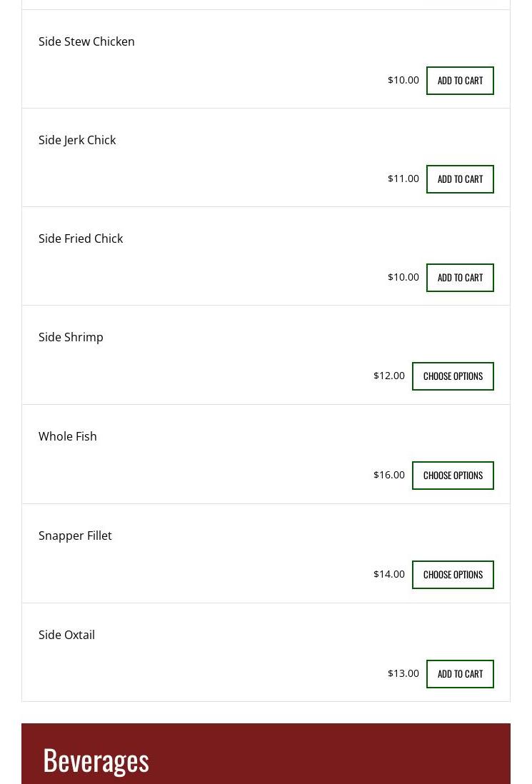Choose options for Snapper Fillet
The width and height of the screenshot is (532, 784).
[453, 575]
